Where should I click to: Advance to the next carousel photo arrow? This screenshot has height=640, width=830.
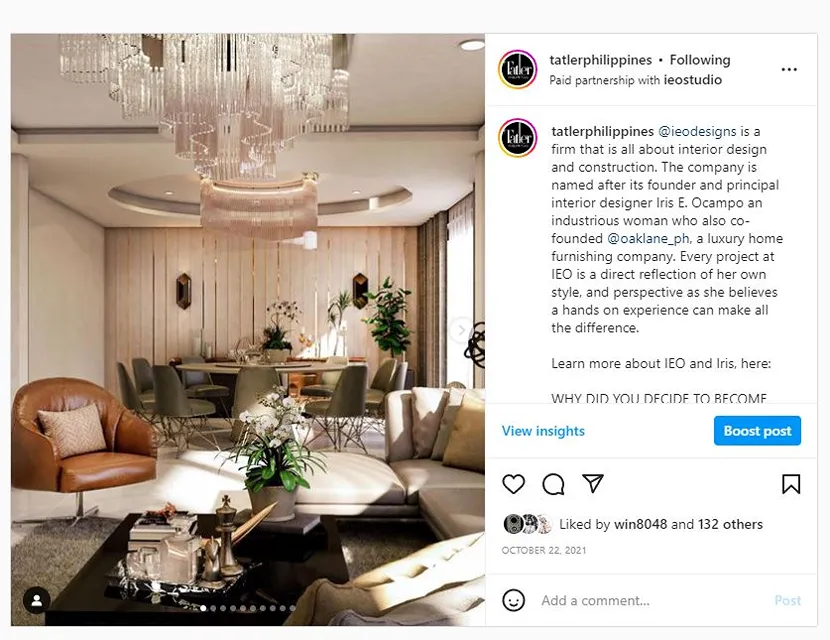pyautogui.click(x=461, y=330)
